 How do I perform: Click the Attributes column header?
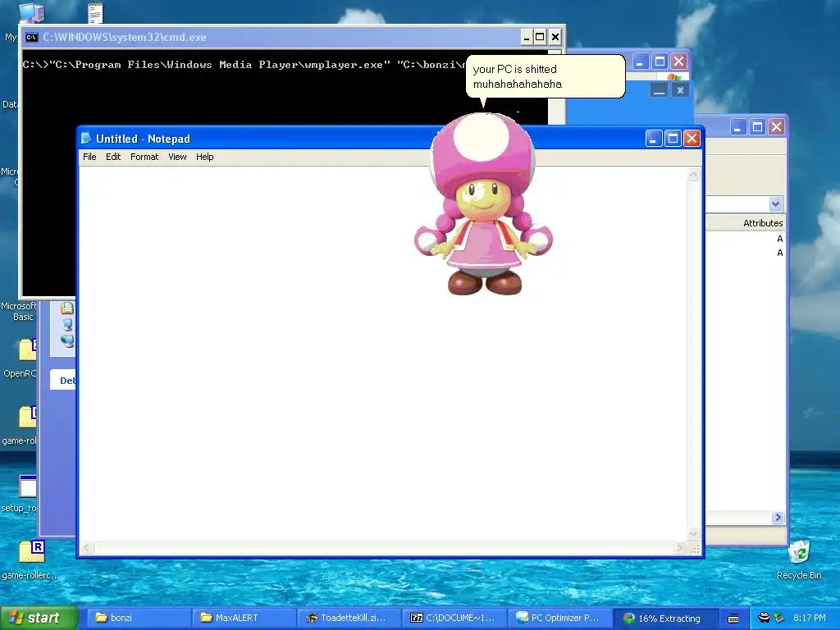point(763,223)
